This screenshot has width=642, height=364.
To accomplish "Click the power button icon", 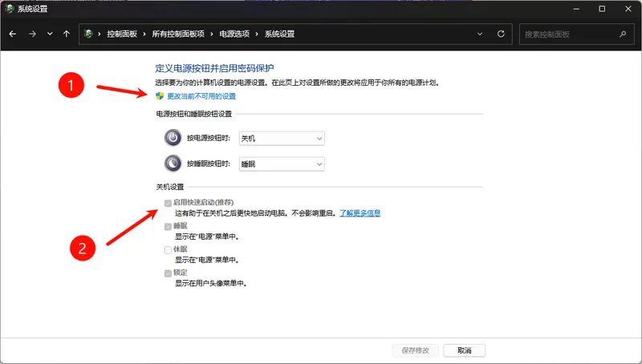I will click(x=173, y=138).
